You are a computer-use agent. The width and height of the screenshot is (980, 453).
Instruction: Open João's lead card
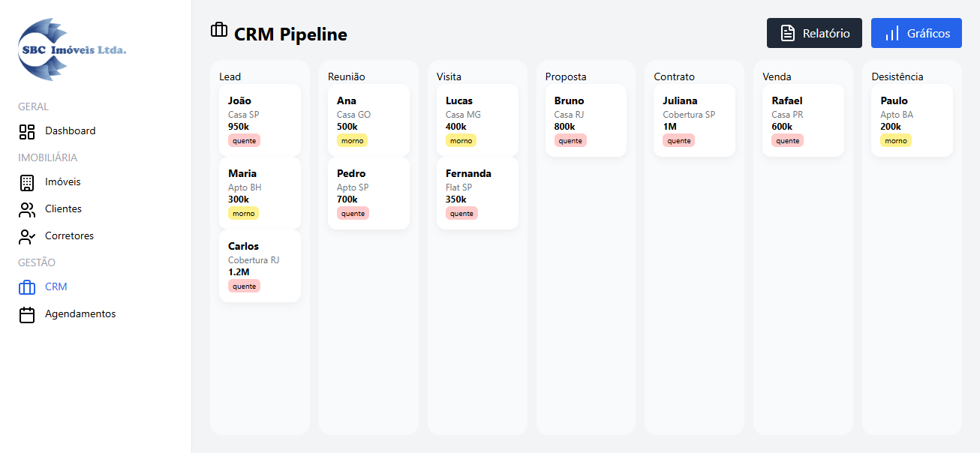click(260, 120)
